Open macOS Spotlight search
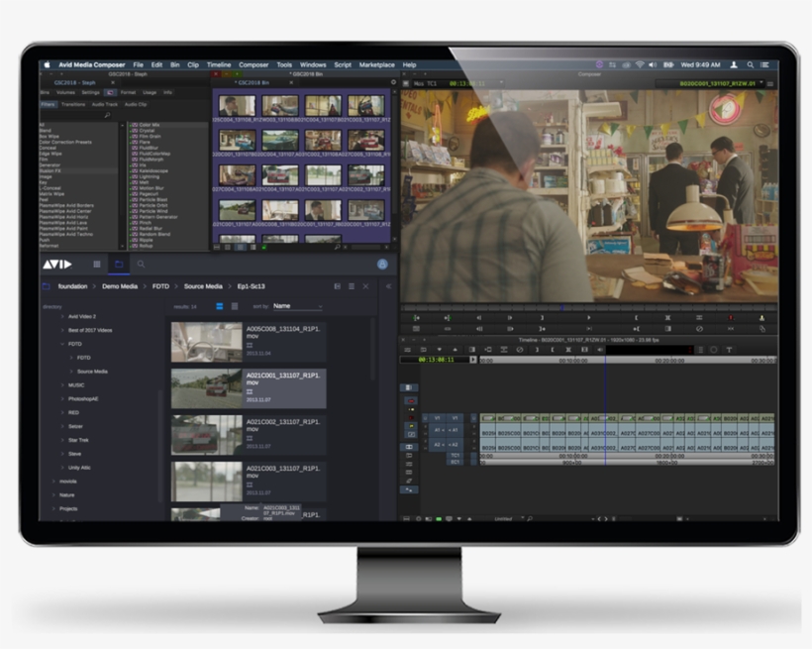Screen dimensions: 812x649 pos(750,64)
